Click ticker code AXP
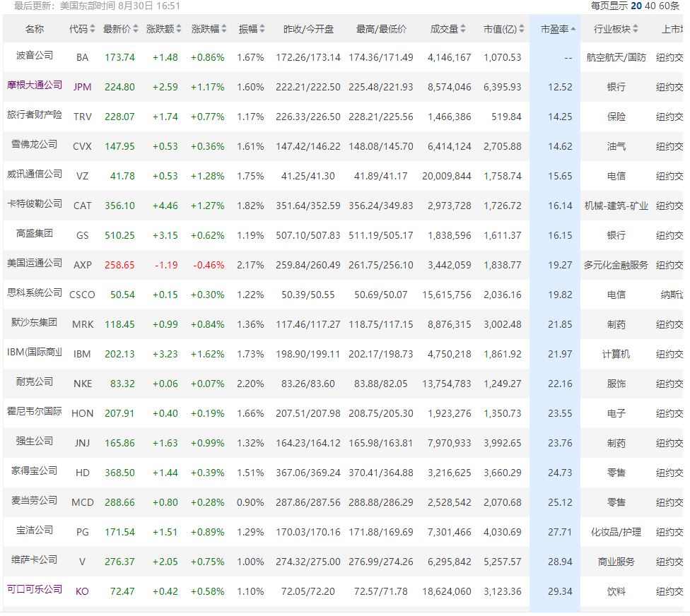This screenshot has height=616, width=690. 82,265
